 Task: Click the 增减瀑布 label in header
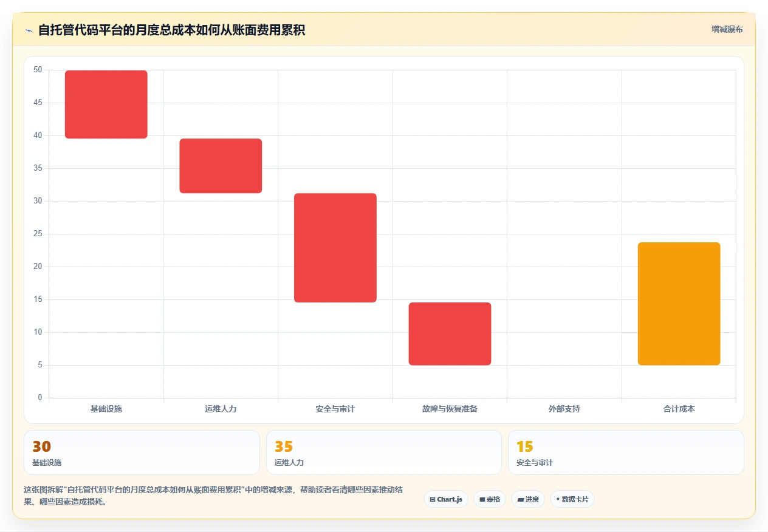coord(727,29)
